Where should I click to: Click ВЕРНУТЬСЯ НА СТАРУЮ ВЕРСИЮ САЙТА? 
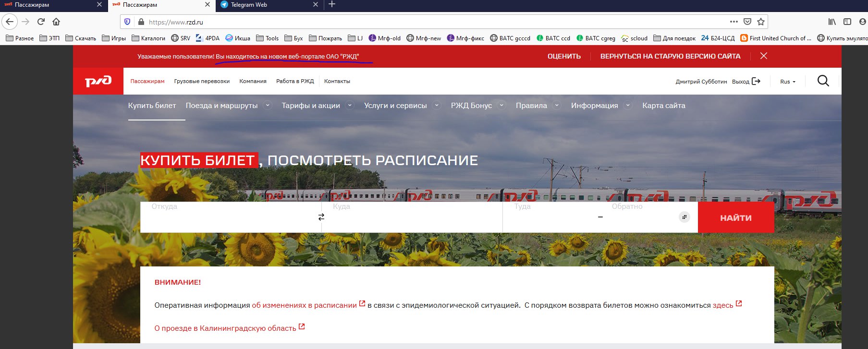[x=670, y=56]
